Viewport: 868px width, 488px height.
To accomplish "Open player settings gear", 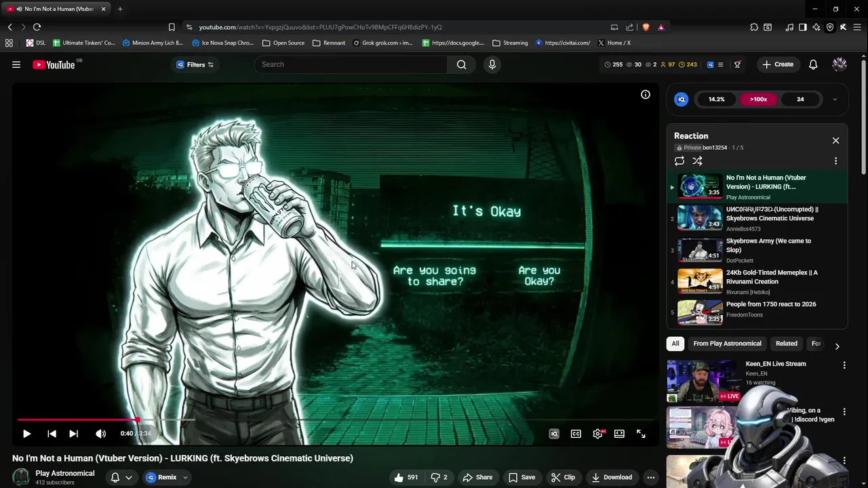I will tap(597, 434).
